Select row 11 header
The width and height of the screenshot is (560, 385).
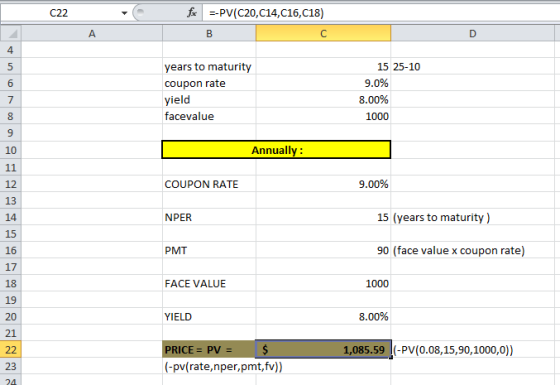(x=11, y=167)
